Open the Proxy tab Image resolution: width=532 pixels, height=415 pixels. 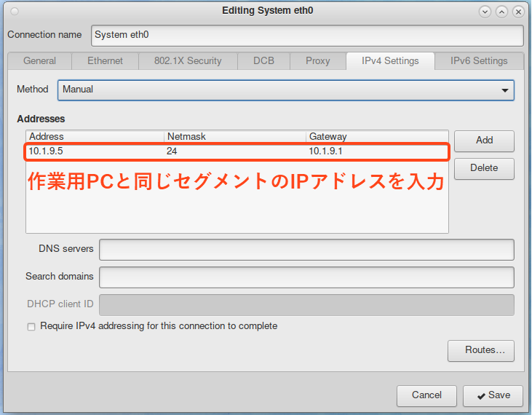(317, 61)
